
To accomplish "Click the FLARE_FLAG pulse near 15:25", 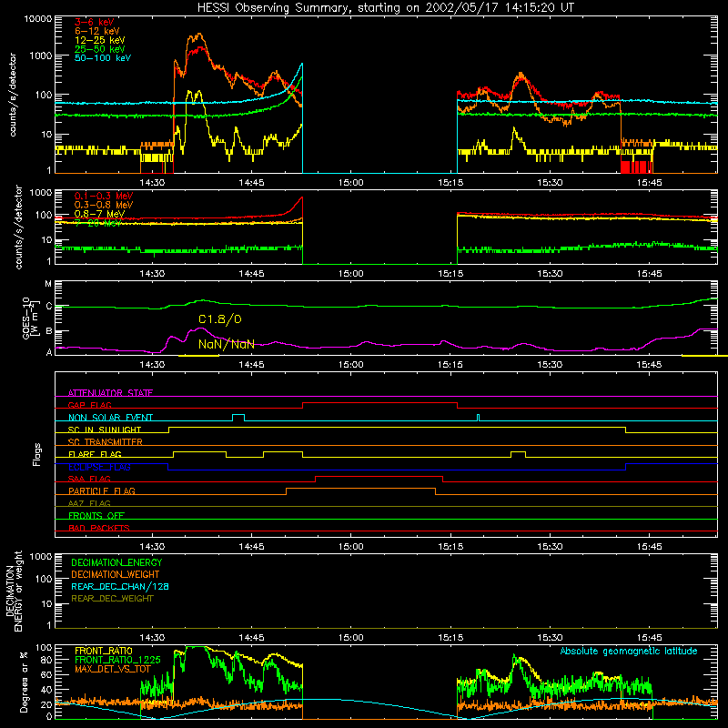I will pyautogui.click(x=518, y=454).
